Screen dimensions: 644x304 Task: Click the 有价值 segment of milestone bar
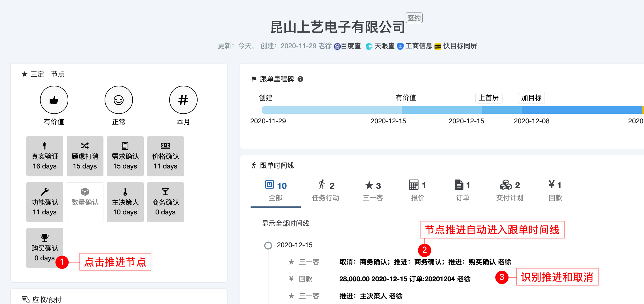442,110
